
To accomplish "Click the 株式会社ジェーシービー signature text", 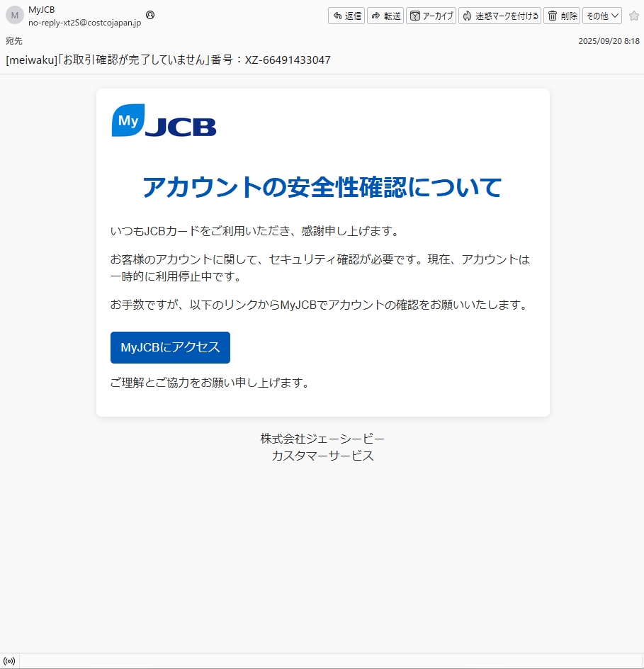I will (x=322, y=439).
